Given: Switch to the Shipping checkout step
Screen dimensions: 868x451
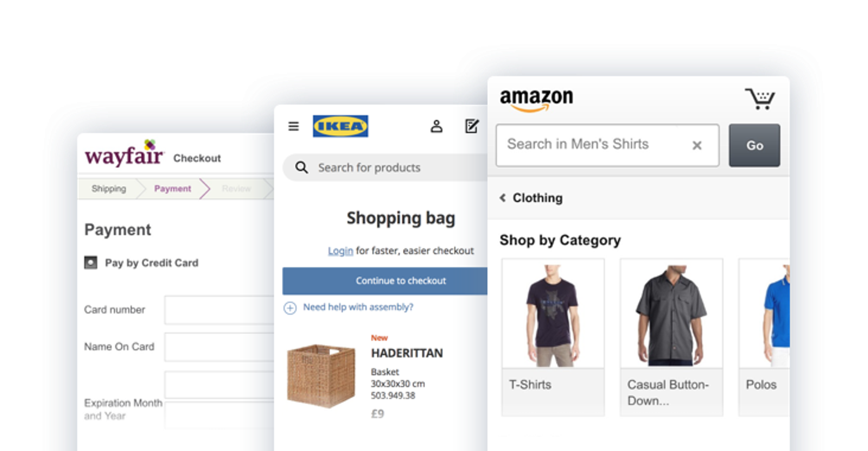Looking at the screenshot, I should pyautogui.click(x=108, y=188).
